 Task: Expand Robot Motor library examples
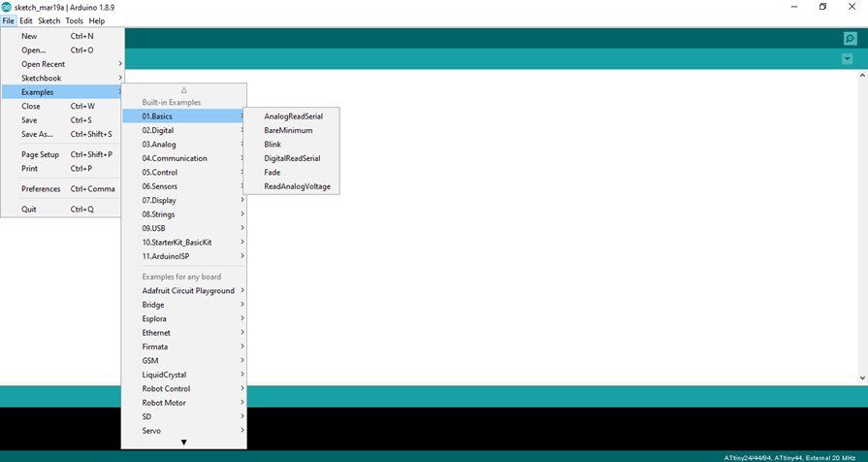pos(184,403)
